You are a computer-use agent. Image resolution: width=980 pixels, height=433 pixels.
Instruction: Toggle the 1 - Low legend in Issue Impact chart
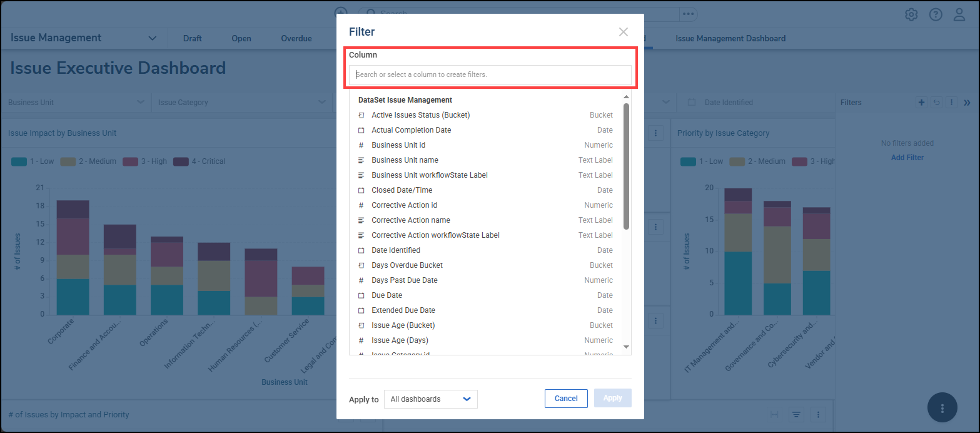click(33, 161)
